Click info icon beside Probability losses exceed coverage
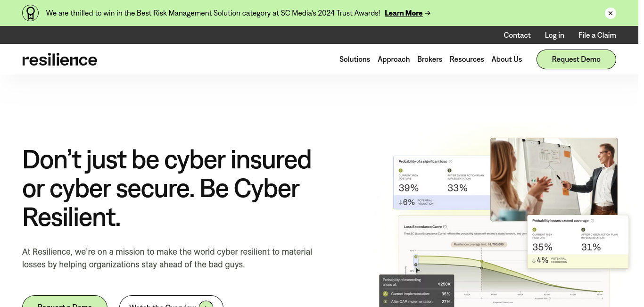The width and height of the screenshot is (644, 307). pos(592,221)
